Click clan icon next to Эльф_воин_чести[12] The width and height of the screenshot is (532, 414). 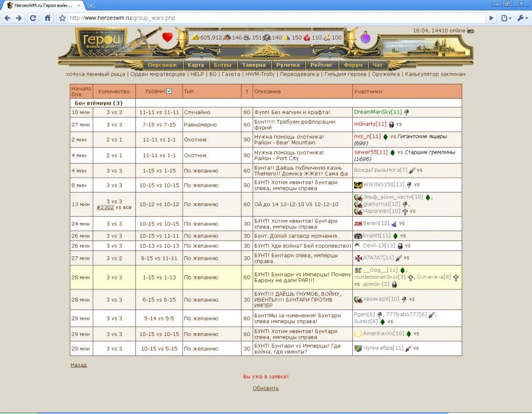click(358, 197)
